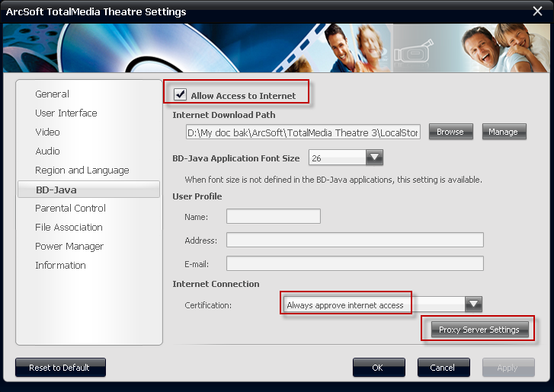The height and width of the screenshot is (392, 554).
Task: Cancel the settings dialog
Action: pyautogui.click(x=444, y=368)
